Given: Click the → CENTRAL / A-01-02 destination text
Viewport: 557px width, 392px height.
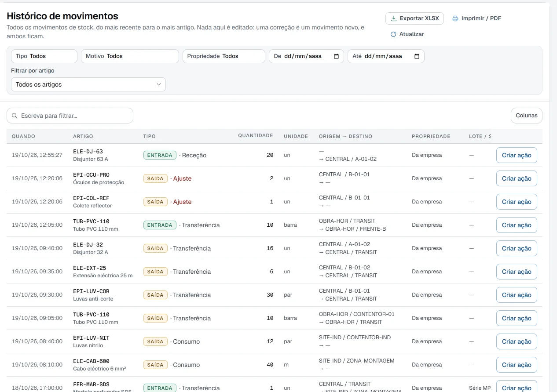Looking at the screenshot, I should click(x=348, y=159).
